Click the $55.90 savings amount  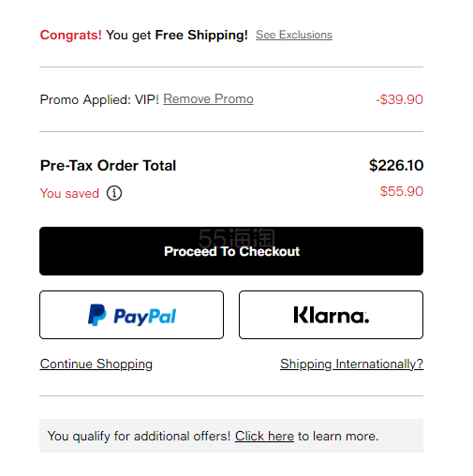click(402, 191)
